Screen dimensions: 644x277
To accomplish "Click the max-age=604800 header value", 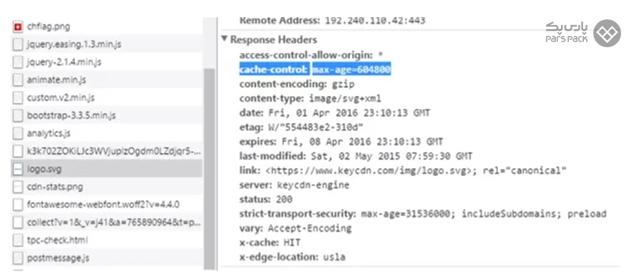I will (351, 69).
